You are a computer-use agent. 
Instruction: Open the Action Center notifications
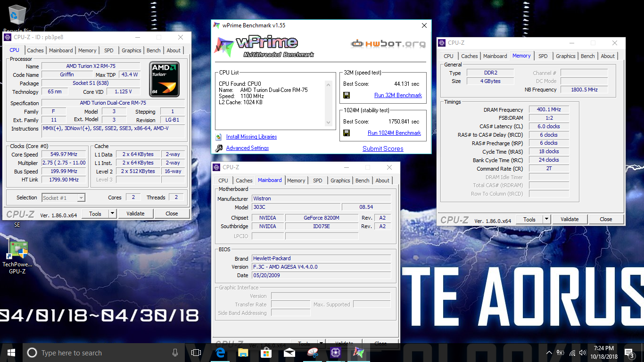[x=629, y=353]
